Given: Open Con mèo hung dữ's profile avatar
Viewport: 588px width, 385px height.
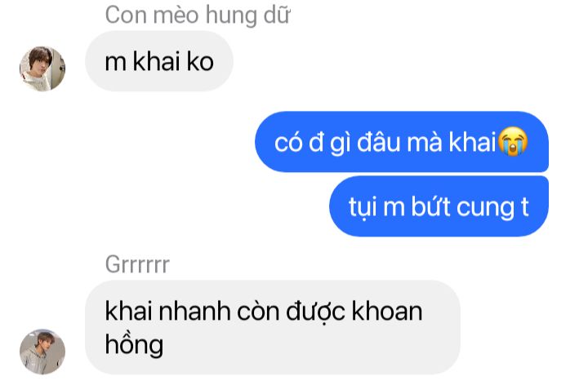Looking at the screenshot, I should tap(42, 69).
